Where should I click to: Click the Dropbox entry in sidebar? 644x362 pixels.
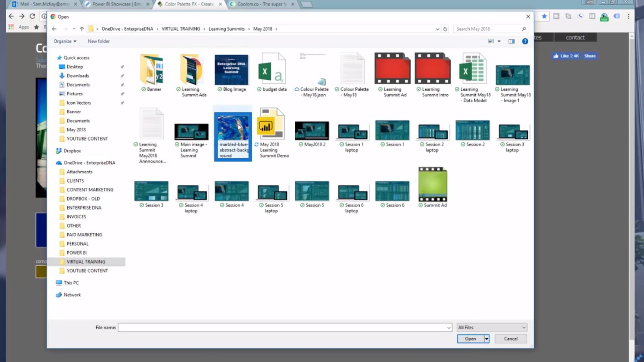coord(72,151)
